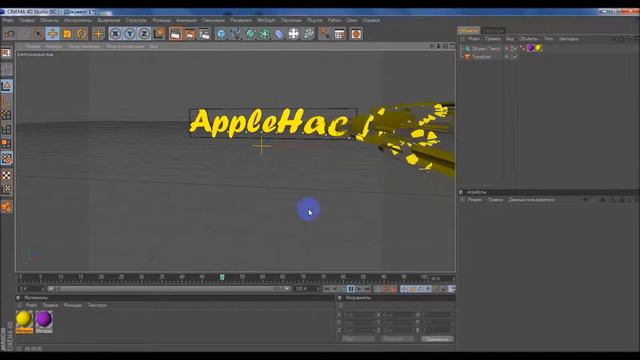Image resolution: width=640 pixels, height=360 pixels.
Task: Jump to the start of animation
Action: click(x=327, y=289)
